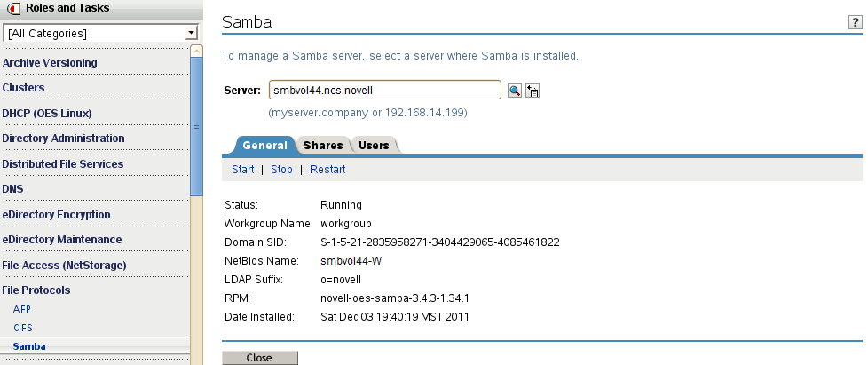Select the General tab

(264, 146)
